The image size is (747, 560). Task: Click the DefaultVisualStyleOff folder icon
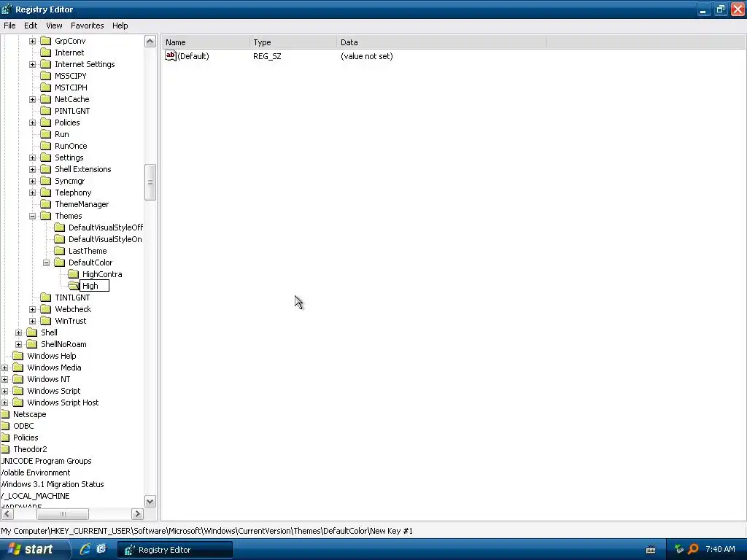[60, 227]
